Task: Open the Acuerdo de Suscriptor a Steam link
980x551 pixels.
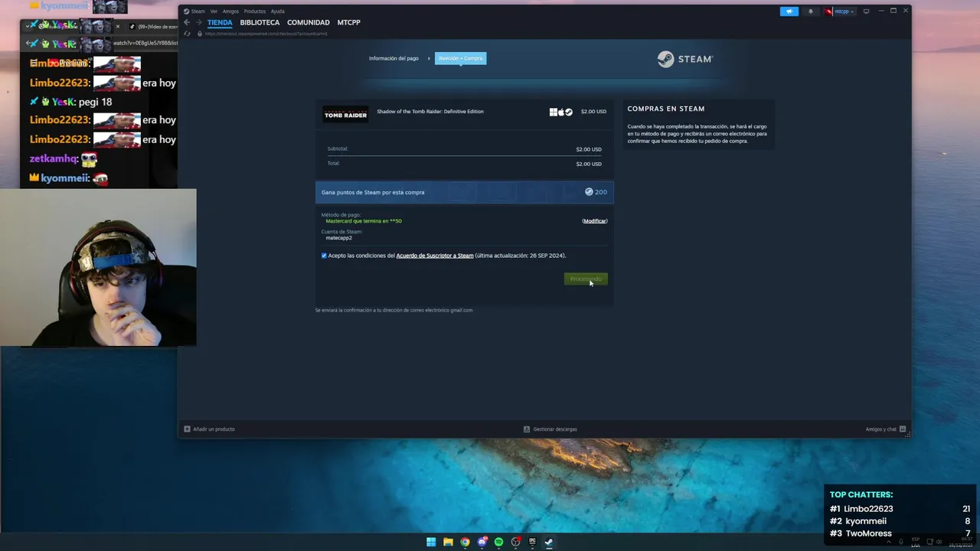Action: 434,256
